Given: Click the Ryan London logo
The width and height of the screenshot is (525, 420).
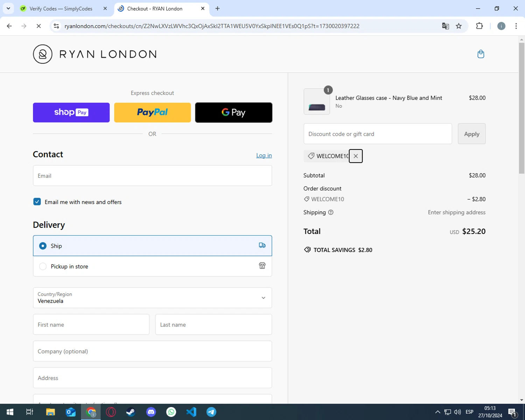Looking at the screenshot, I should pyautogui.click(x=94, y=54).
